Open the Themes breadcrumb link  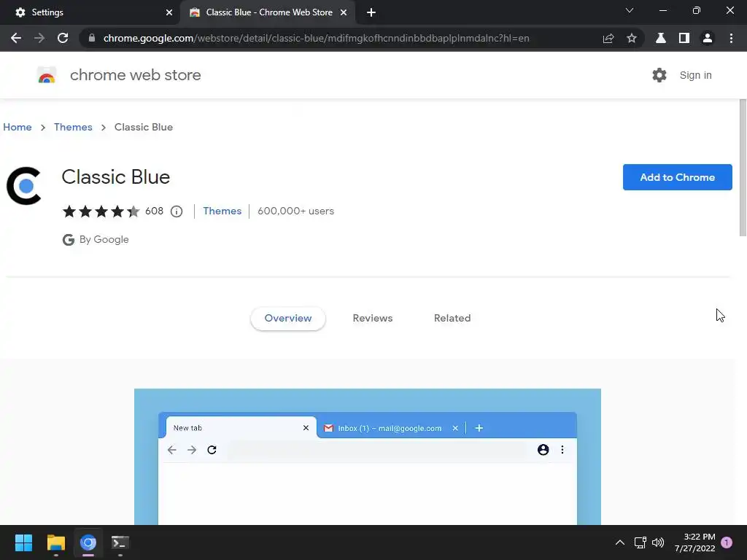coord(73,127)
